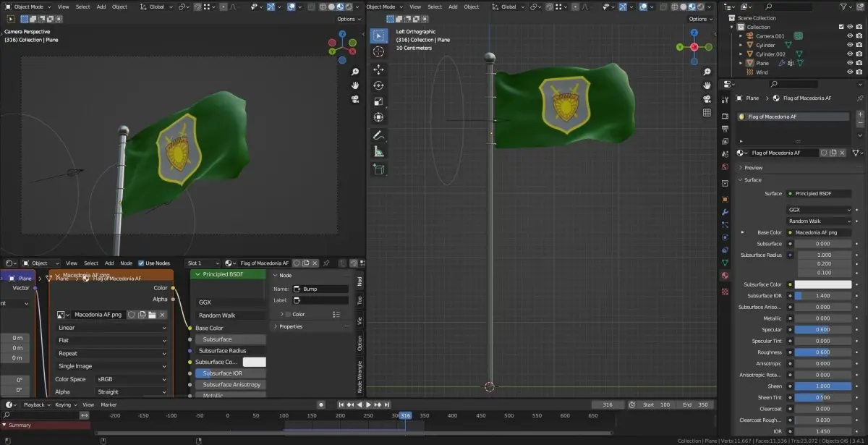Adjust the Roughness 0.600 slider
The image size is (868, 445).
(x=823, y=352)
